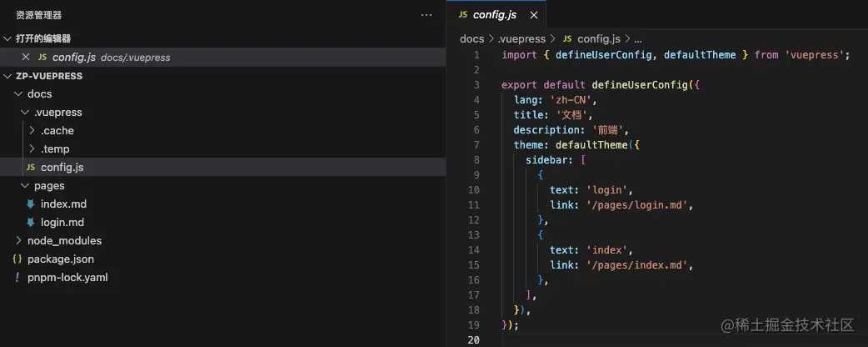Click the JS icon in the breadcrumb
Image resolution: width=868 pixels, height=347 pixels.
pyautogui.click(x=566, y=39)
